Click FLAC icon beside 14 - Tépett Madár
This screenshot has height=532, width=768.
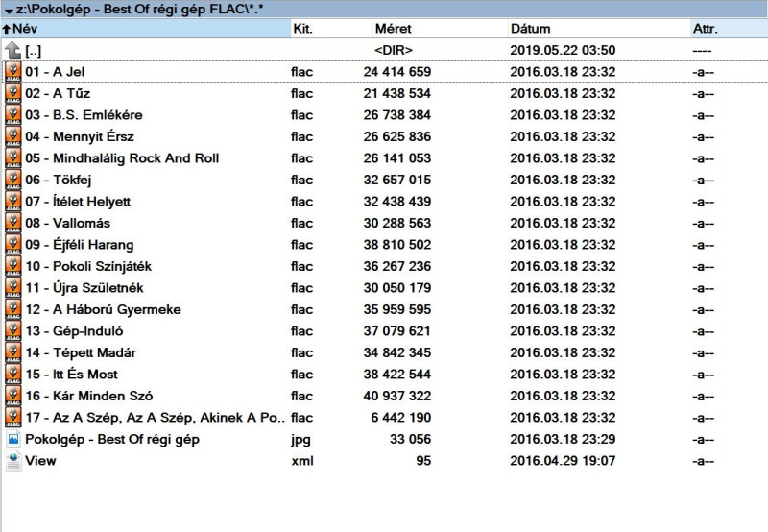tap(13, 352)
